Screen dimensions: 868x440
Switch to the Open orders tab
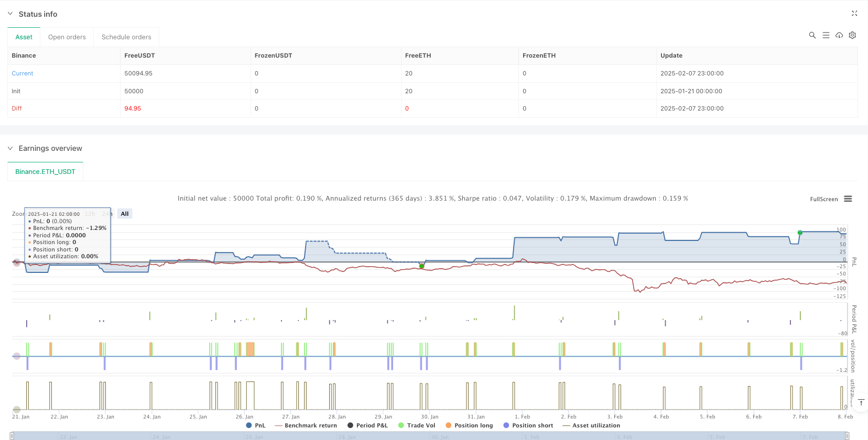point(67,37)
